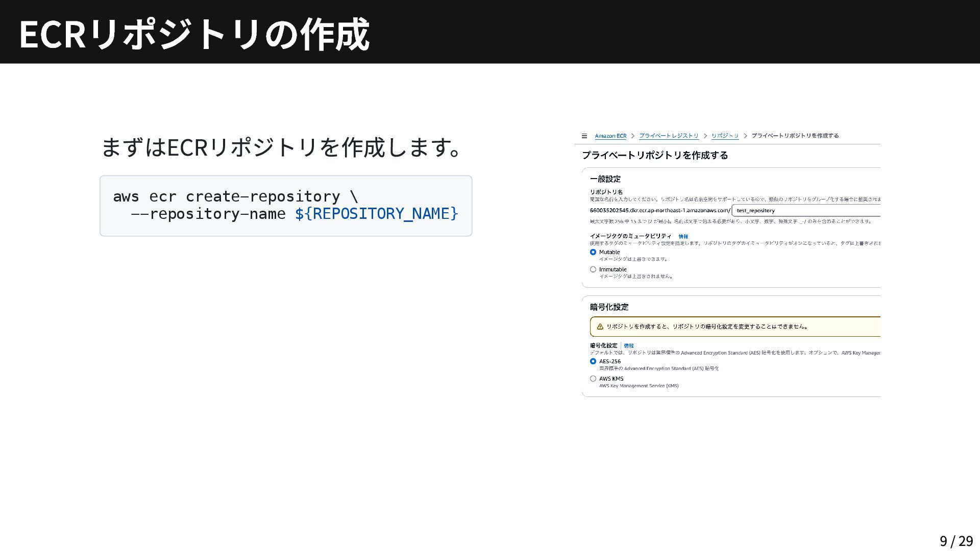Click chevron before current page breadcrumb
The height and width of the screenshot is (551, 980).
[x=745, y=136]
